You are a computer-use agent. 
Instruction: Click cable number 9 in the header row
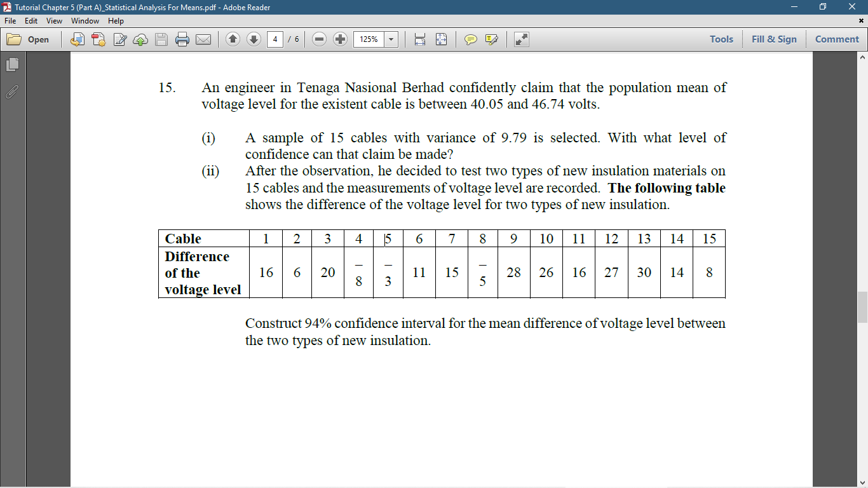click(x=513, y=238)
